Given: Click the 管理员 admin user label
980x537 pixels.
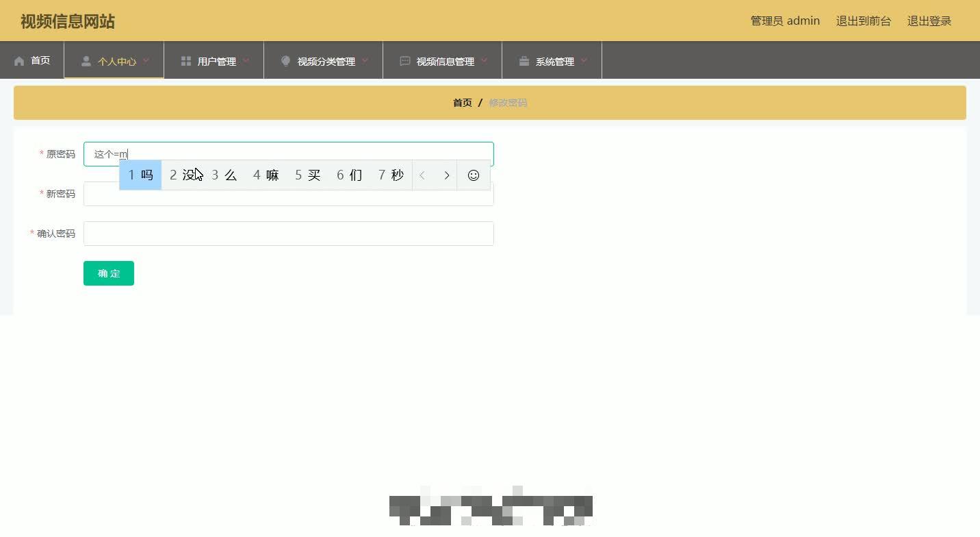Looking at the screenshot, I should click(x=785, y=21).
